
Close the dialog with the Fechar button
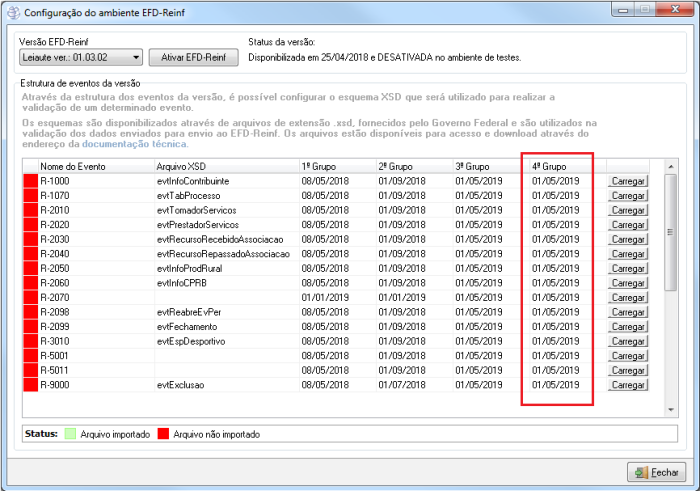[x=656, y=472]
